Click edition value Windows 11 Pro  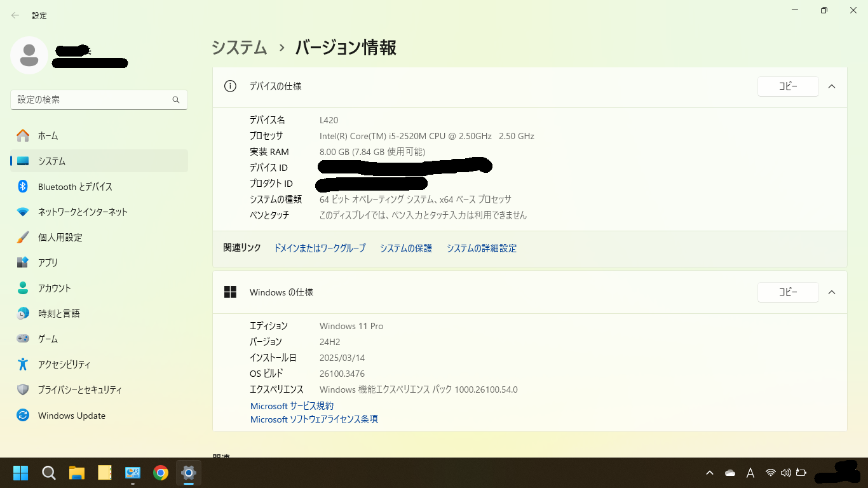351,326
